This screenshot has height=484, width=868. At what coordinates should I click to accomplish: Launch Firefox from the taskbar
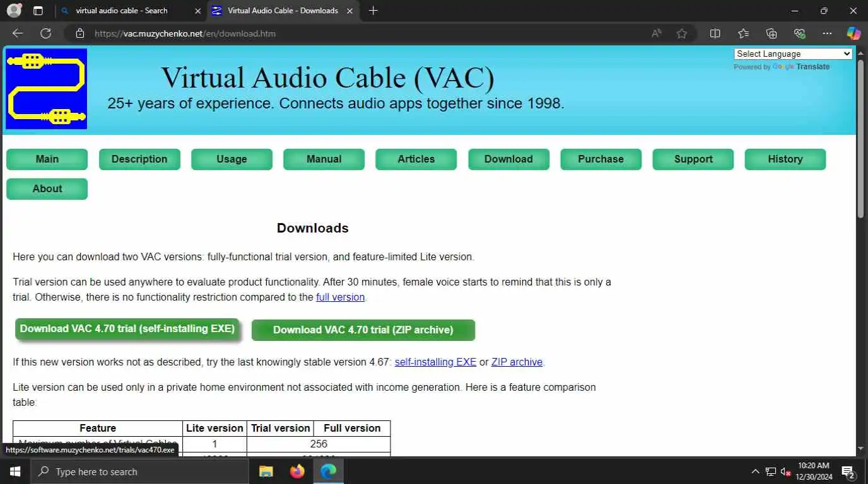pos(297,471)
